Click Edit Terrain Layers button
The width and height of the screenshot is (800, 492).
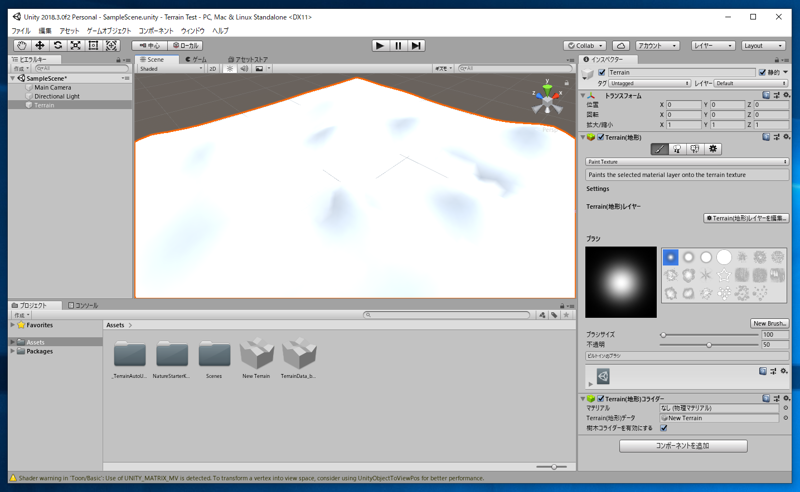coord(746,218)
